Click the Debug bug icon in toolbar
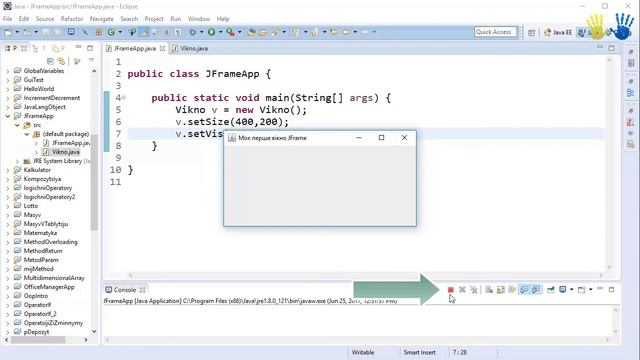Screen dimensions: 640x360 pos(192,32)
